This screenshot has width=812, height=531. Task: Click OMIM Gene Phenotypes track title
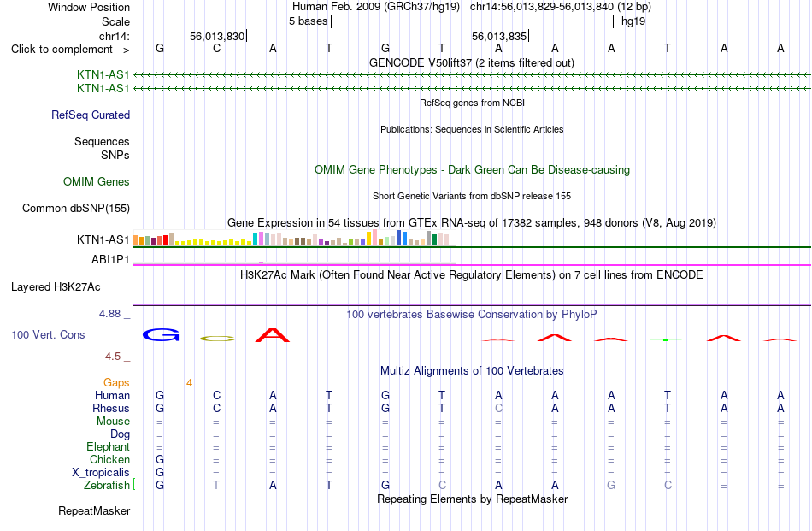[472, 170]
